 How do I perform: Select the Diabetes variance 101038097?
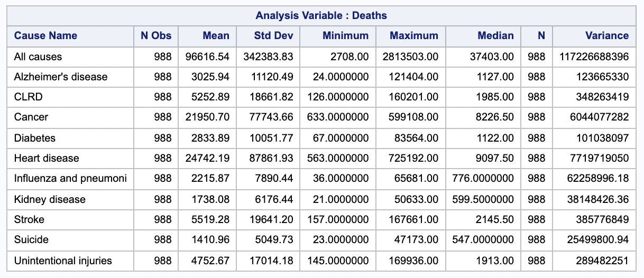coord(603,138)
